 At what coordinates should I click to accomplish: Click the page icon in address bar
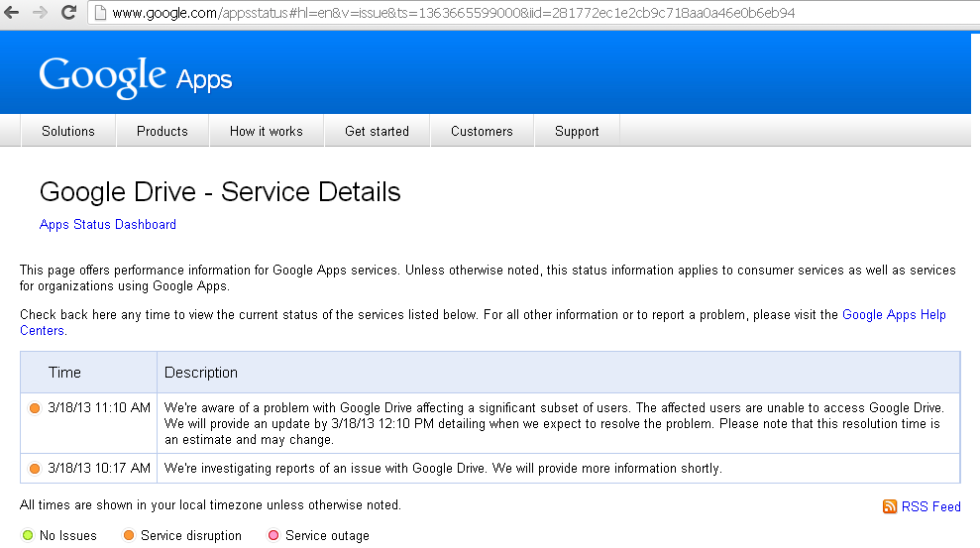coord(100,13)
